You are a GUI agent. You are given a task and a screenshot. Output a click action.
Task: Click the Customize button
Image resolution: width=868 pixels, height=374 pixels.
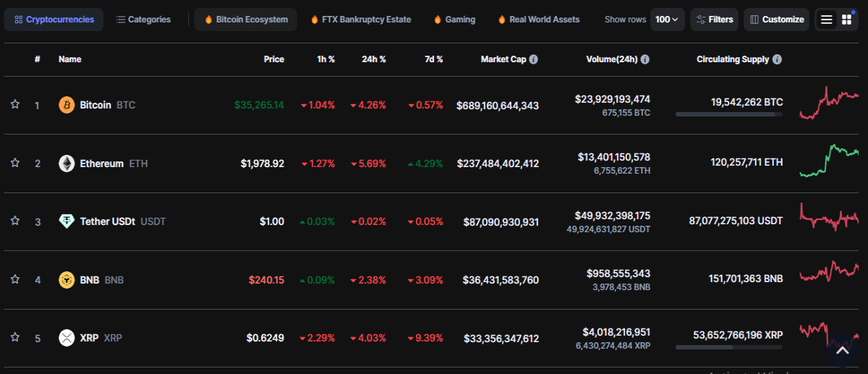click(776, 20)
